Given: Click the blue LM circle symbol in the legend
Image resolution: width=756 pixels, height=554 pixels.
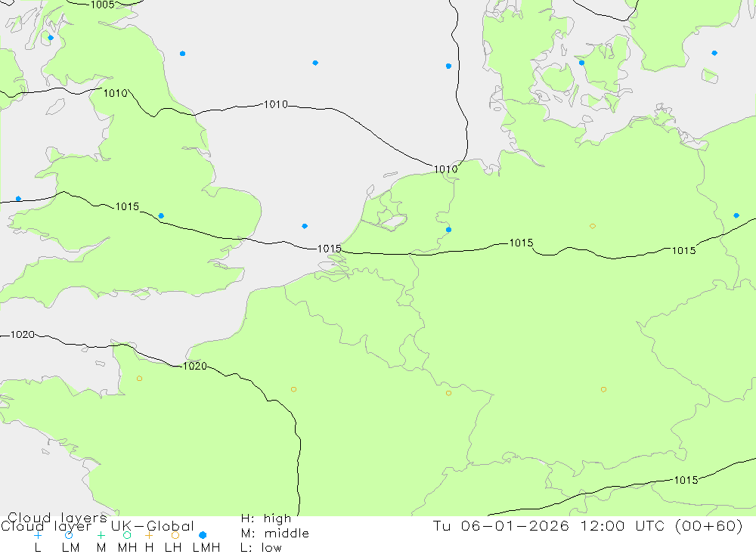Looking at the screenshot, I should coord(69,535).
